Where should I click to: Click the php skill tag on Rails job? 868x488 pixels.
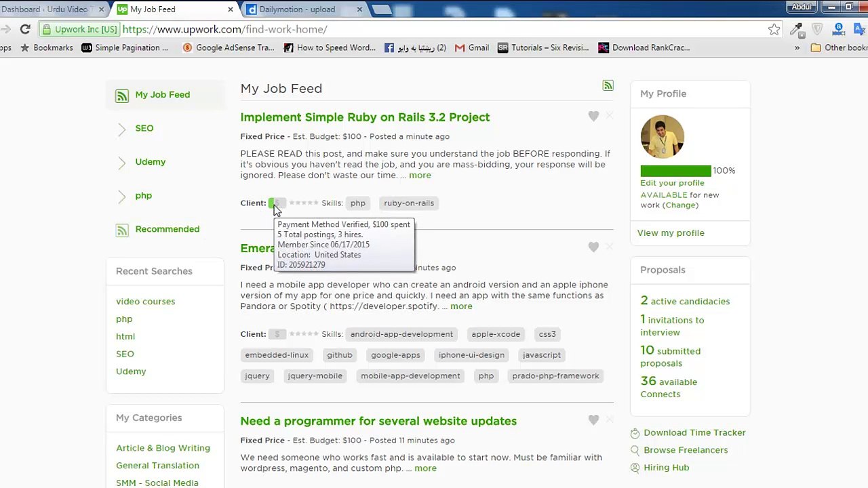point(357,203)
